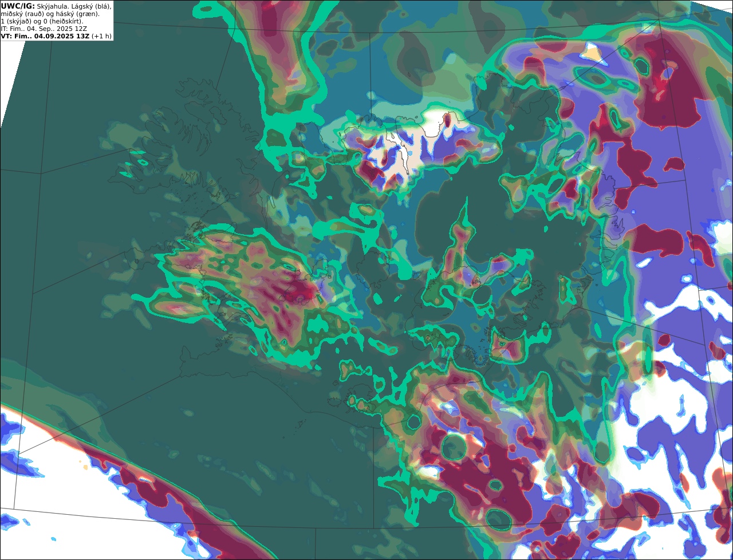Click the "1 (skýjað) og 0 (heiðskírt)." legend line

pos(42,21)
